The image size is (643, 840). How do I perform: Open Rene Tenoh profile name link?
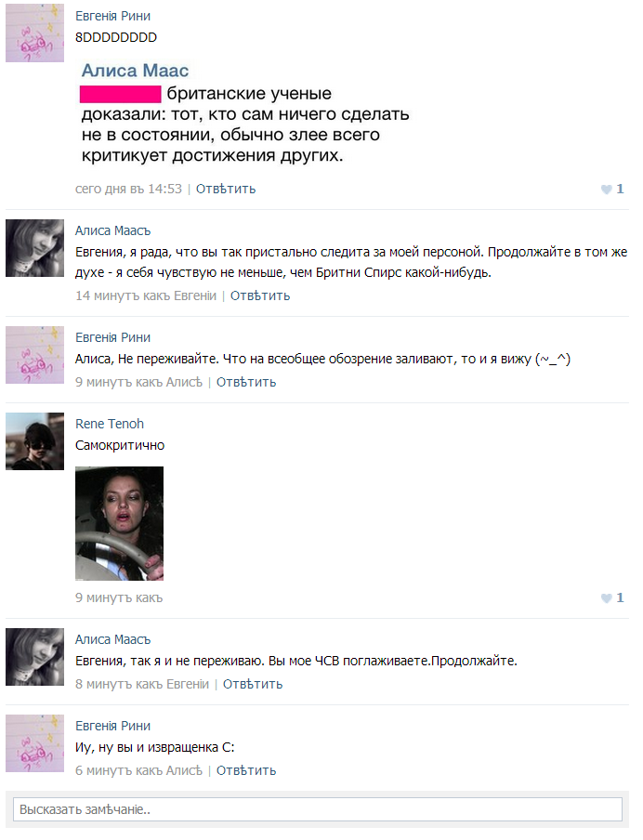click(110, 424)
